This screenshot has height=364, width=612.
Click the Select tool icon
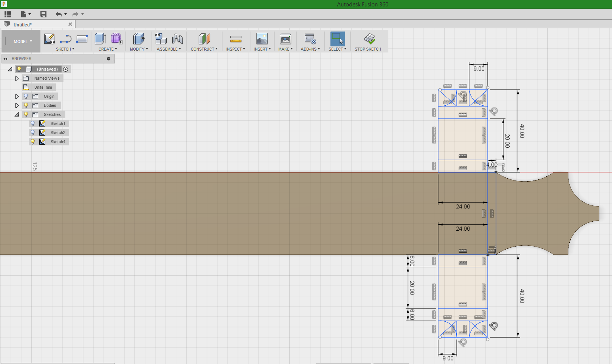click(337, 39)
